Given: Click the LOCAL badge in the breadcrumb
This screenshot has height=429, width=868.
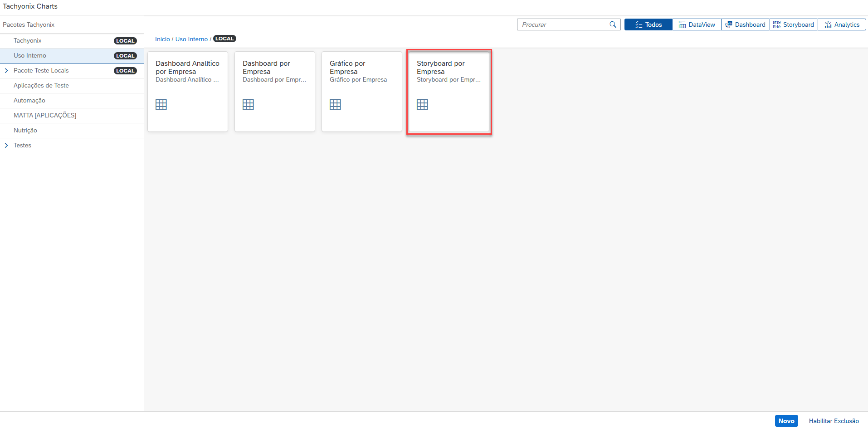Looking at the screenshot, I should [x=224, y=39].
